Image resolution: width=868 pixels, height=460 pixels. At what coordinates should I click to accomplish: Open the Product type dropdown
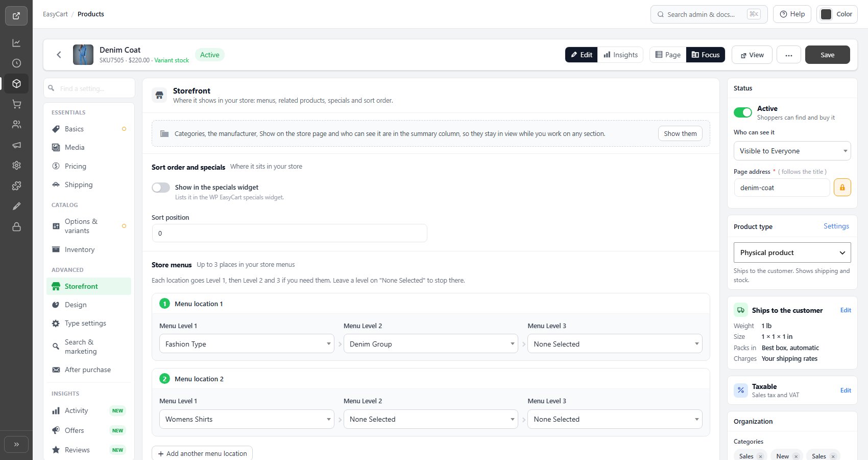tap(792, 252)
